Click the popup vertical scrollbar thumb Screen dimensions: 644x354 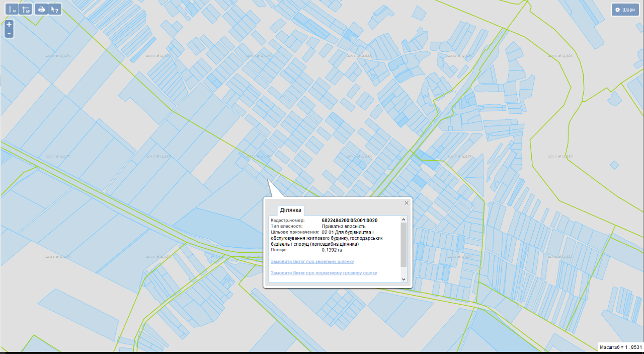[403, 245]
